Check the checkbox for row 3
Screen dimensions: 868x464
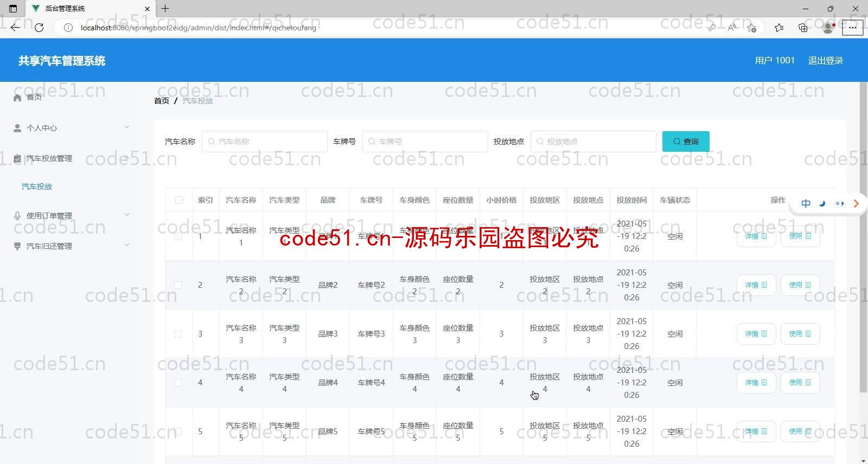(x=178, y=334)
